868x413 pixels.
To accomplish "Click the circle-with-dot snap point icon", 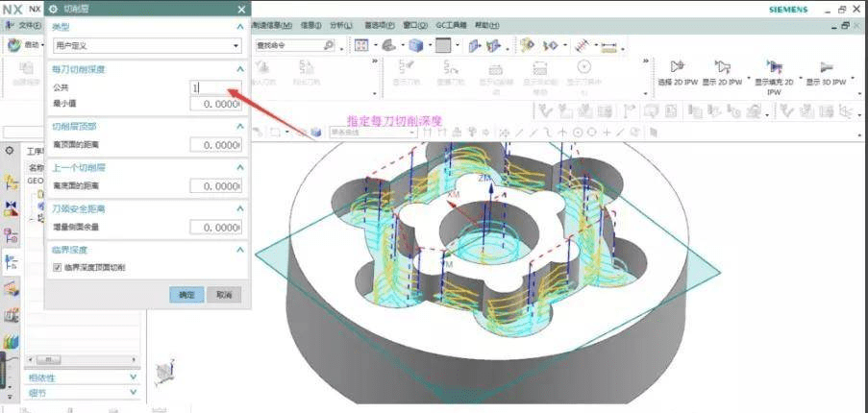I will (578, 133).
